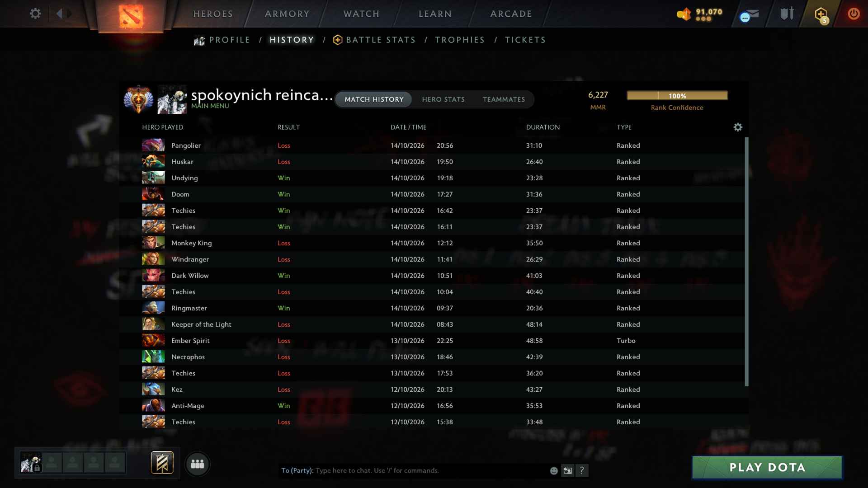Open match history settings gear
The height and width of the screenshot is (488, 868).
(738, 127)
